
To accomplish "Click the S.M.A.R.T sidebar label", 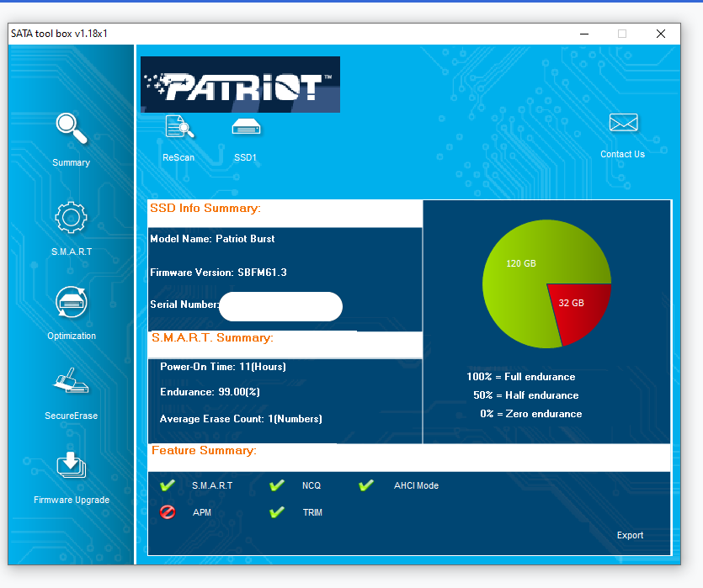I will pyautogui.click(x=72, y=252).
